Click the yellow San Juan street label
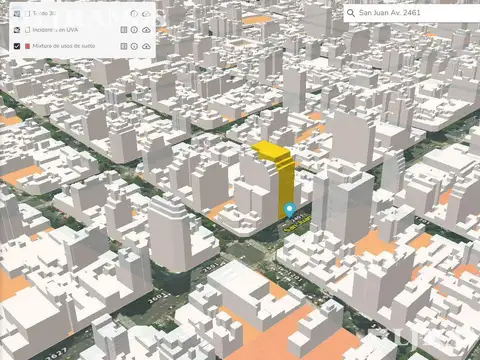 [297, 224]
